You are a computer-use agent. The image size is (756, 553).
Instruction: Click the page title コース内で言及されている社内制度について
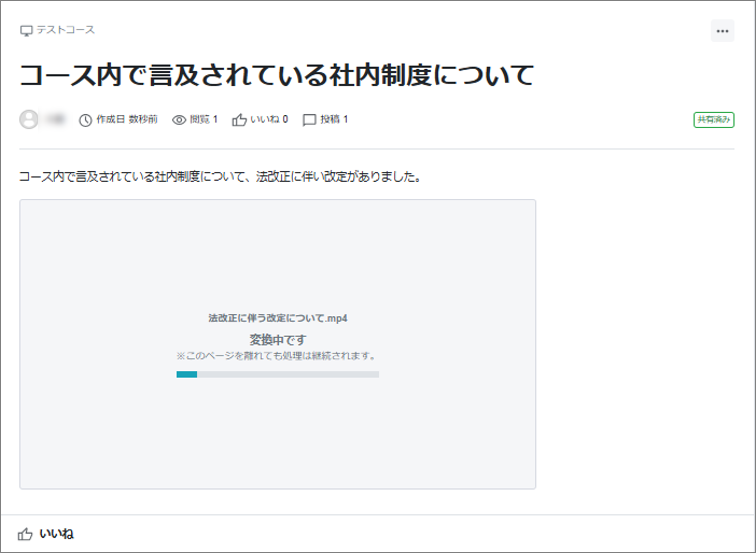[x=276, y=75]
